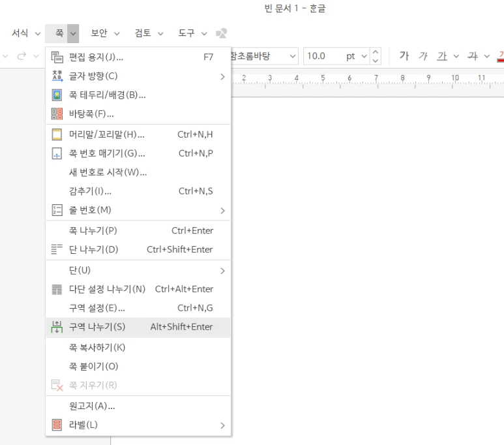This screenshot has height=445, width=504.
Task: Expand 글자 방향(C) submenu
Action: tap(138, 76)
